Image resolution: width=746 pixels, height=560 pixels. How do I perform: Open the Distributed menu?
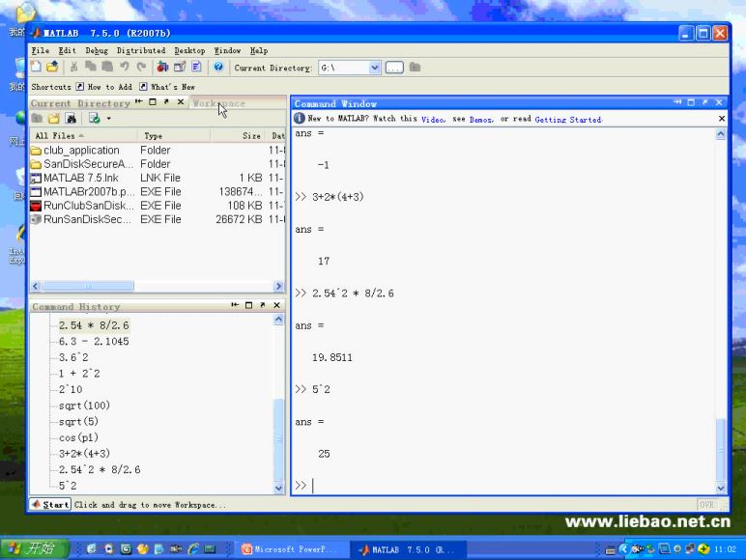[141, 50]
